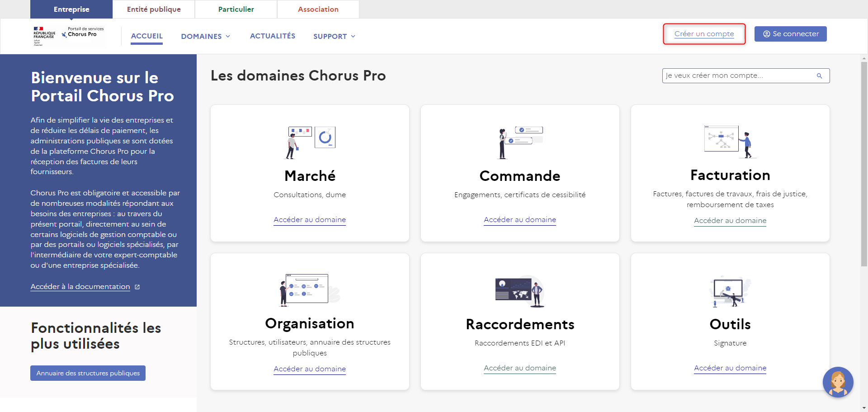Go to the ACCUEIL page

point(146,36)
